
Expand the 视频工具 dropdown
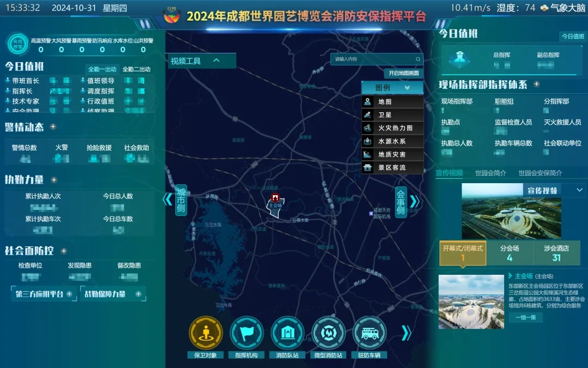click(216, 61)
